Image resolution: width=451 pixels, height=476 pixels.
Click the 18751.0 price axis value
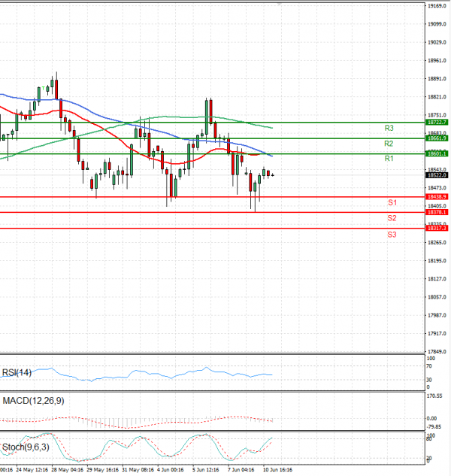point(437,115)
